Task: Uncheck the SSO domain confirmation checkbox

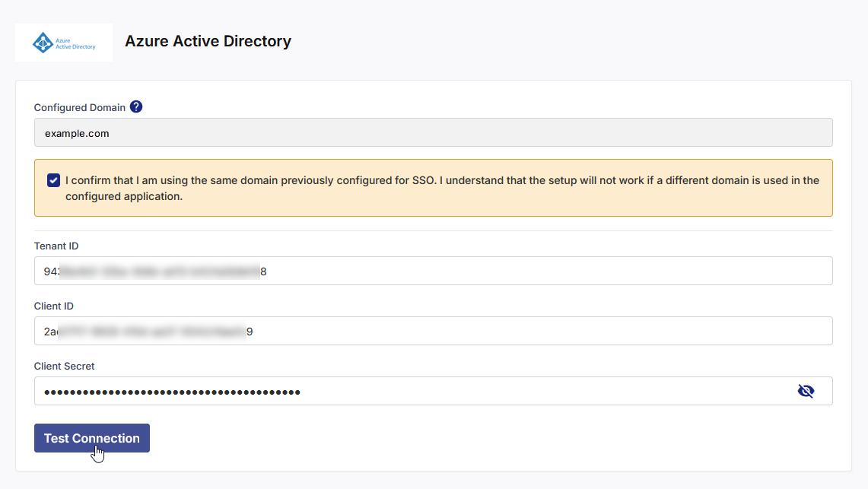Action: (53, 180)
